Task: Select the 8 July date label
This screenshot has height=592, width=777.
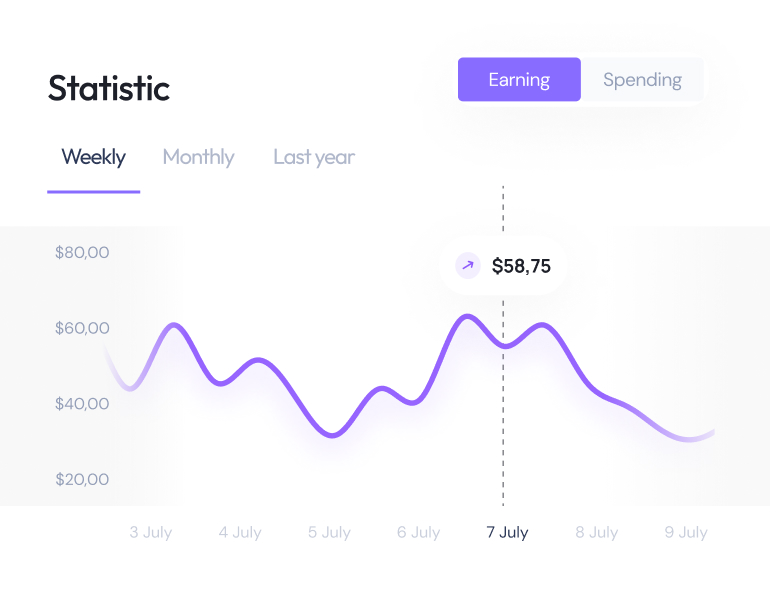Action: [596, 532]
